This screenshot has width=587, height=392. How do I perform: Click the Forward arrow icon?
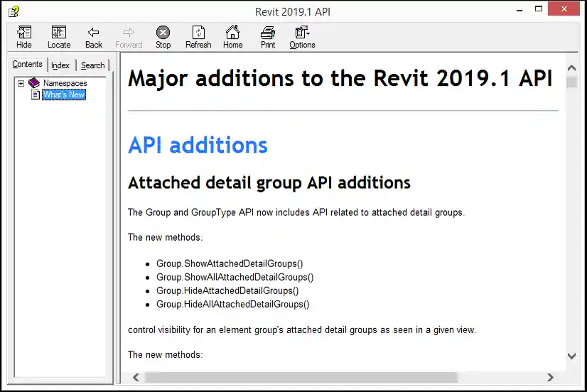[x=129, y=33]
